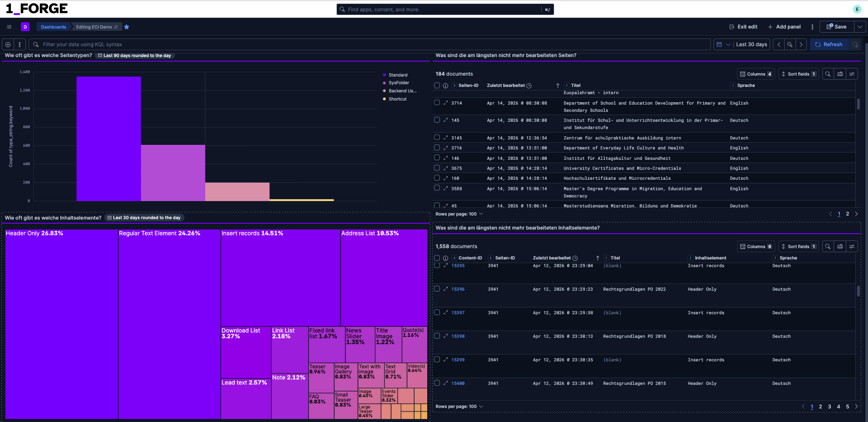Step time range forward with right chevron
The width and height of the screenshot is (868, 422).
tap(801, 44)
